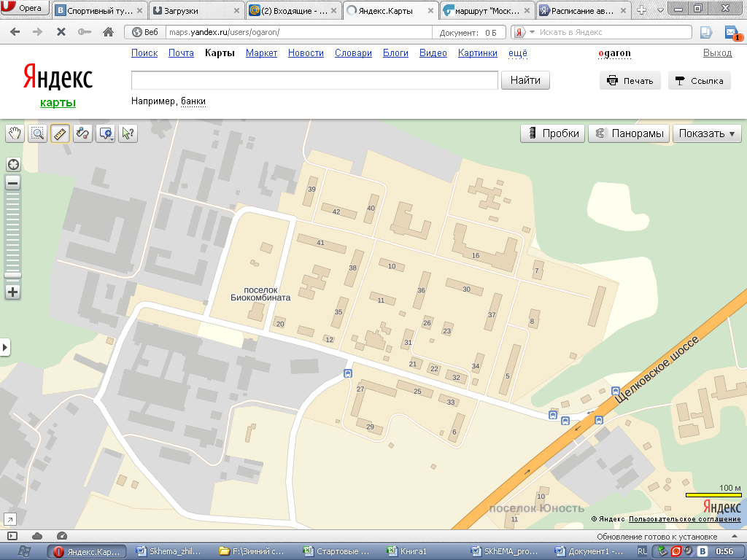Image resolution: width=747 pixels, height=560 pixels.
Task: Open the search engine dropdown arrow
Action: coord(532,32)
